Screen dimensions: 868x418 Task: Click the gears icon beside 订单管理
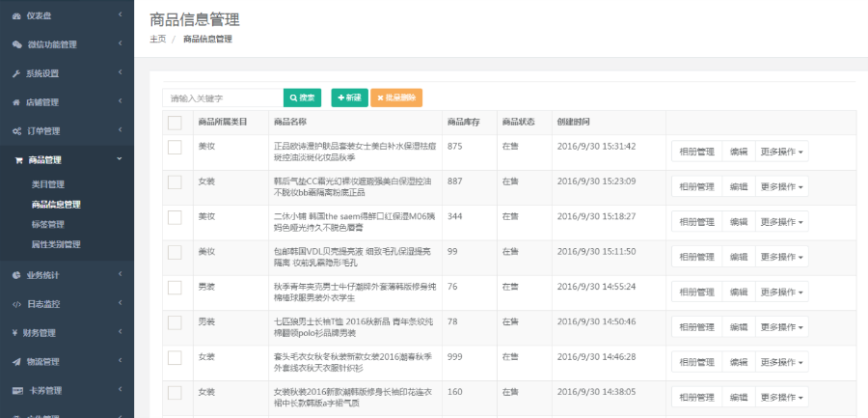click(x=17, y=131)
